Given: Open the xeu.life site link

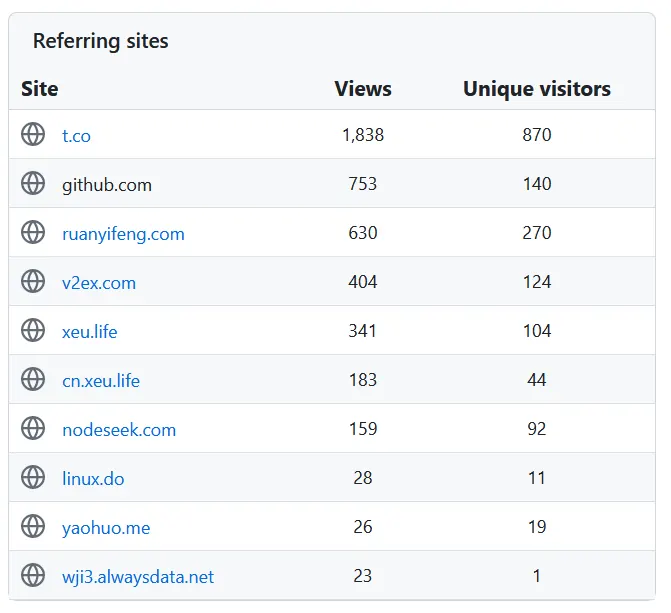Looking at the screenshot, I should (x=89, y=332).
